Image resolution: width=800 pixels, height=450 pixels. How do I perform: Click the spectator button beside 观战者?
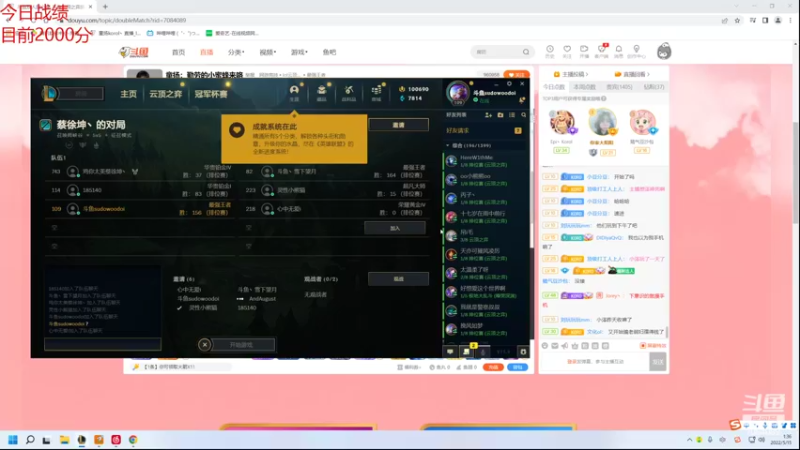click(x=398, y=279)
